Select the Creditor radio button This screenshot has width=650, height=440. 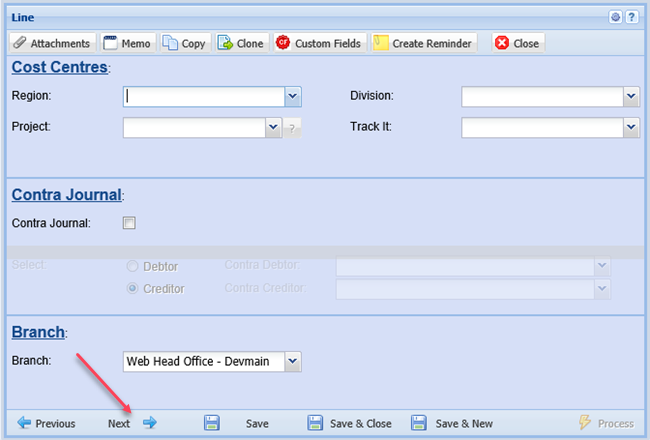click(x=132, y=288)
